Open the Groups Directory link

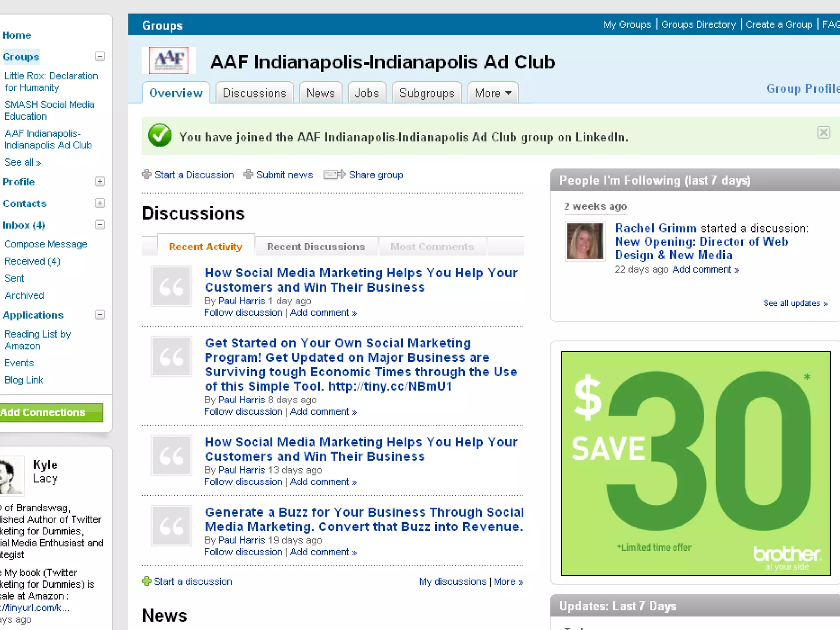698,25
